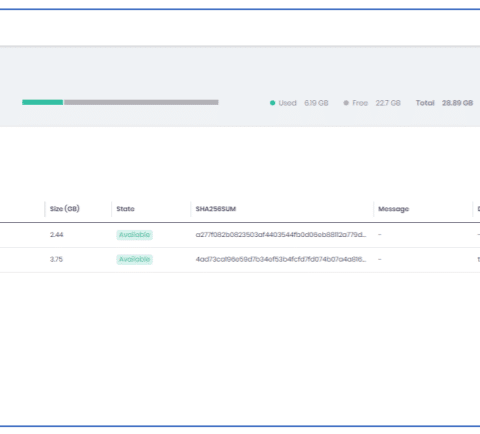Click the Message dash in the second row

tap(380, 259)
